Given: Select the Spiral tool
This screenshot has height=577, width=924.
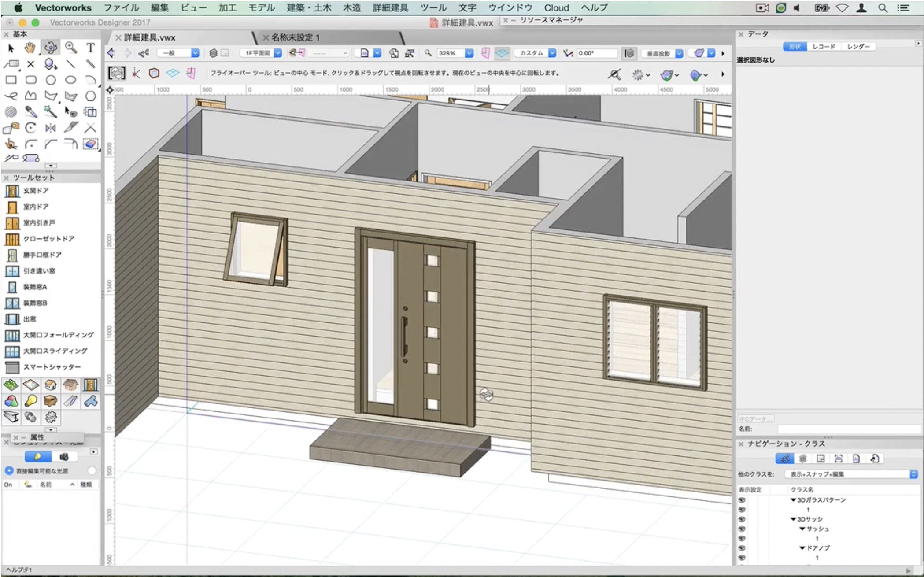Looking at the screenshot, I should [x=11, y=112].
